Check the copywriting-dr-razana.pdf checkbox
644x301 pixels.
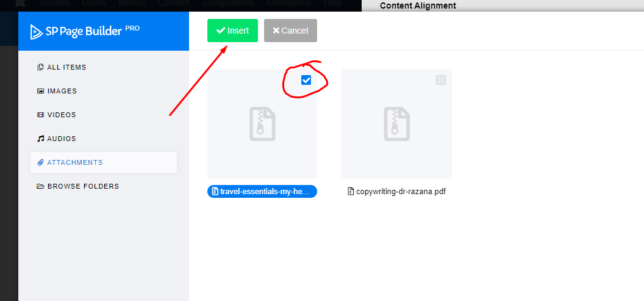click(441, 80)
